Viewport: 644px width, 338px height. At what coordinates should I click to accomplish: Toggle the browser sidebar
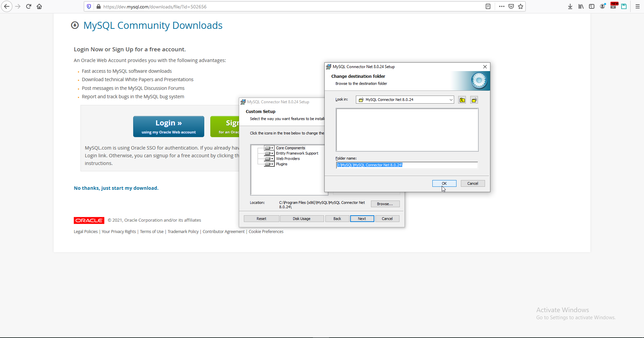(x=592, y=6)
